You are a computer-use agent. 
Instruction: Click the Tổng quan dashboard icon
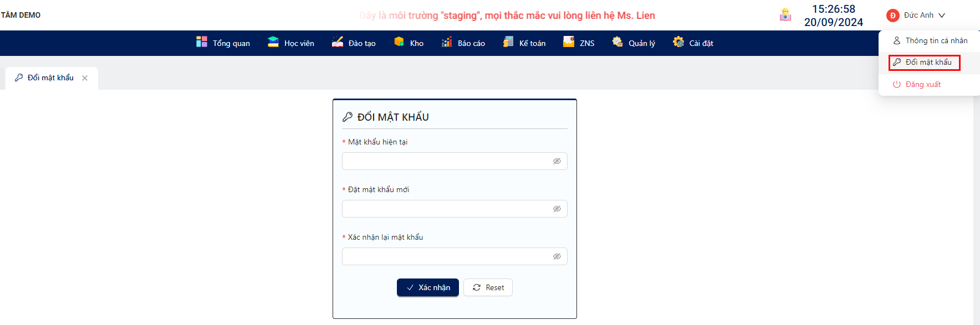[202, 42]
